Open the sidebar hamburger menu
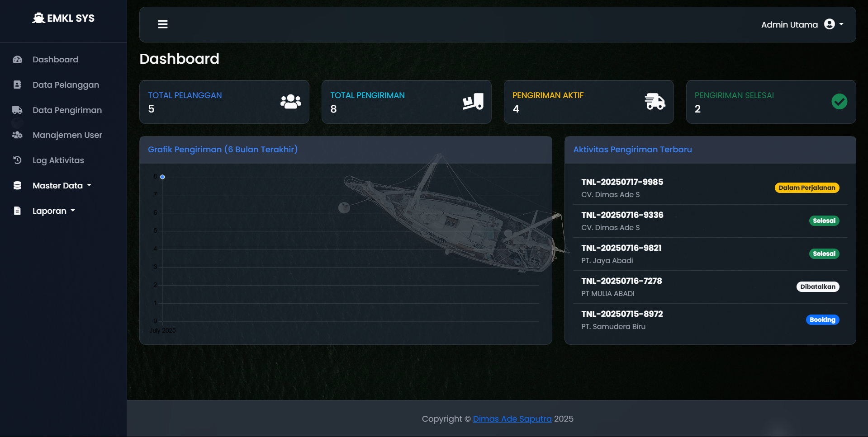868x437 pixels. pyautogui.click(x=162, y=24)
